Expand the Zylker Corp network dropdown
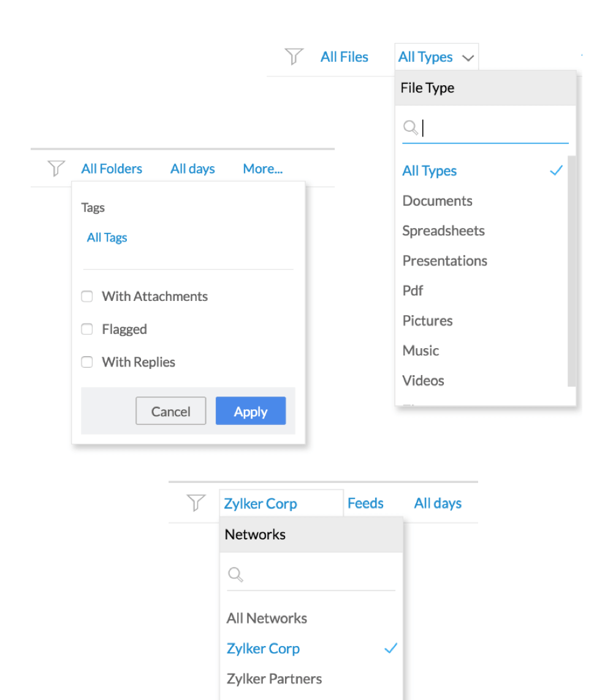This screenshot has width=613, height=700. click(261, 504)
